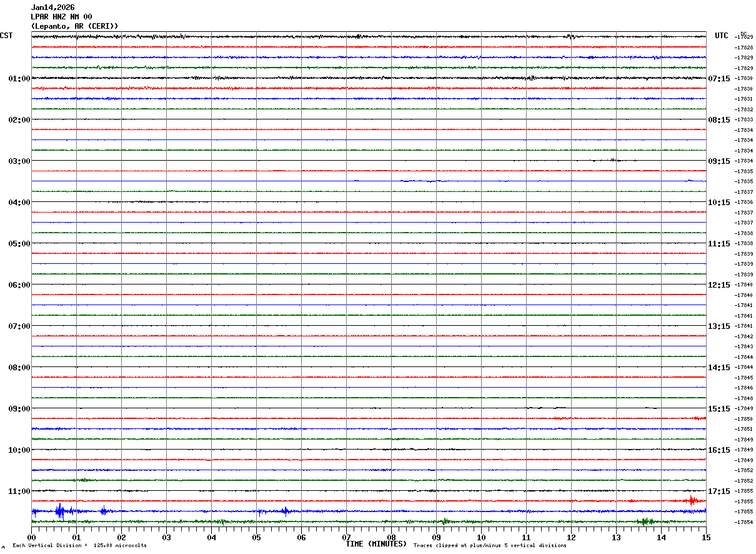Screen dimensions: 756x554
Task: Select the CST timezone label
Action: 6,36
